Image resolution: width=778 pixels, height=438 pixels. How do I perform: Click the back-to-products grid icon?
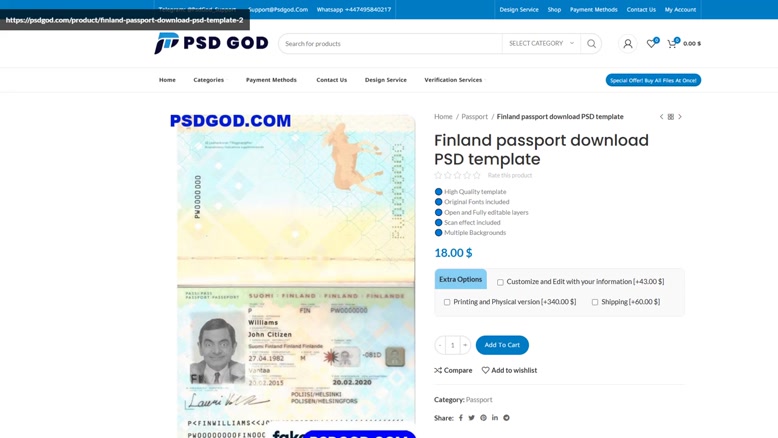coord(670,117)
